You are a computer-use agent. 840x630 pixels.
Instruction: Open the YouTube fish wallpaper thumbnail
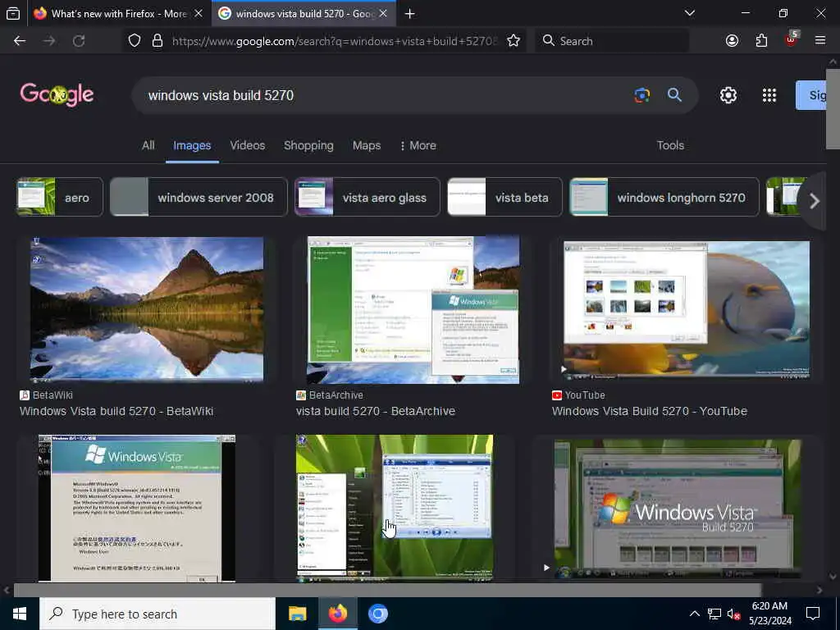point(687,309)
